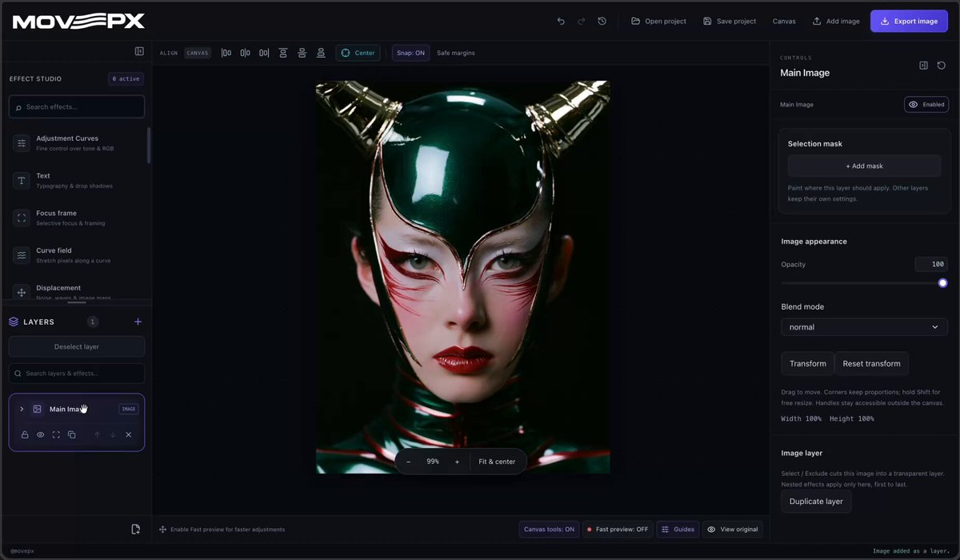Align layer to right edge
Image resolution: width=960 pixels, height=560 pixels.
[264, 53]
